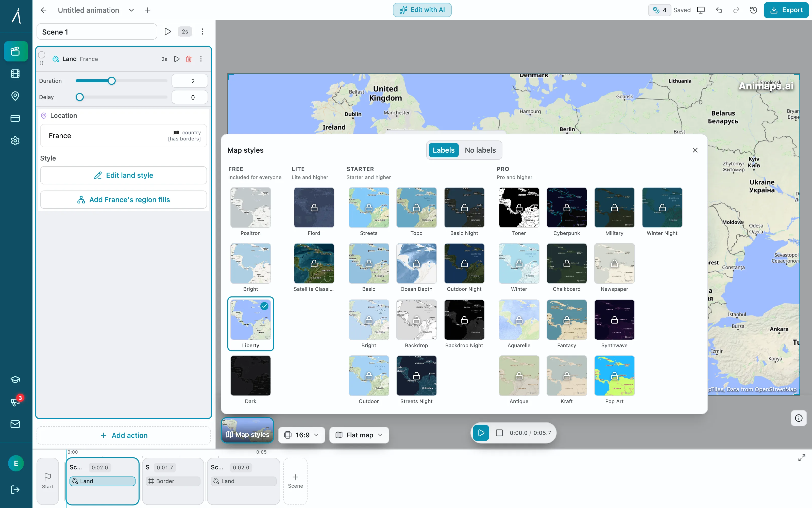812x508 pixels.
Task: Close the Map styles dialog
Action: [695, 150]
